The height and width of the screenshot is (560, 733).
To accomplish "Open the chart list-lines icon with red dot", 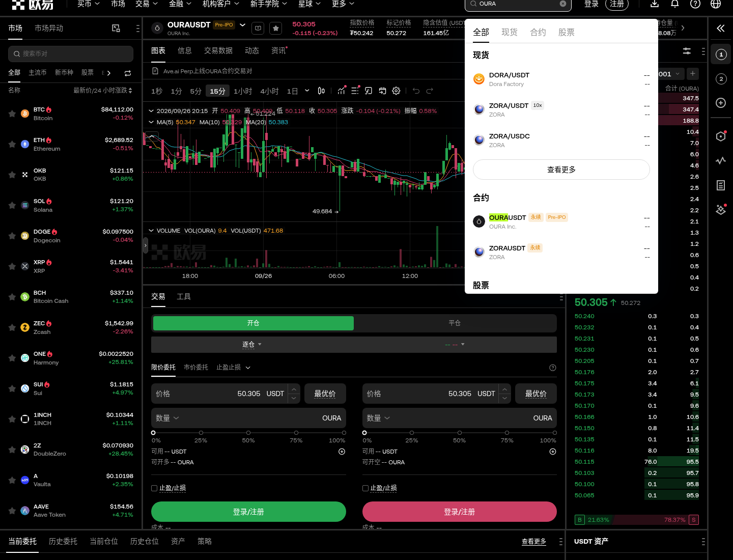I will click(x=355, y=91).
